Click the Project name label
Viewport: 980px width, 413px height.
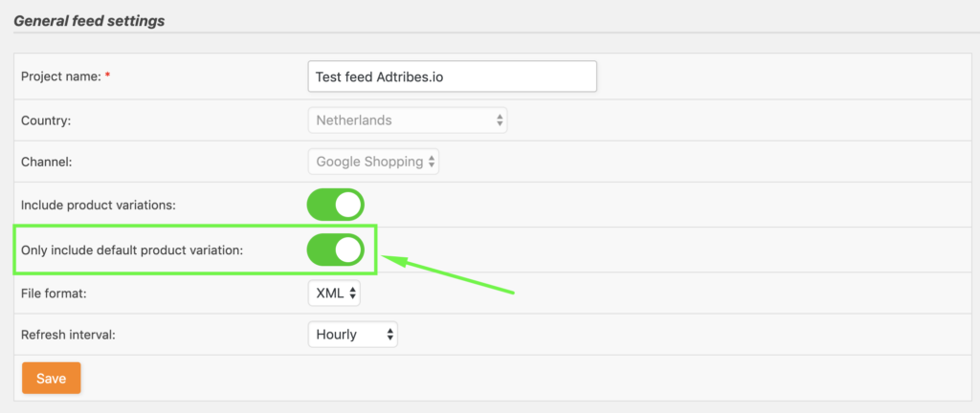click(x=59, y=76)
